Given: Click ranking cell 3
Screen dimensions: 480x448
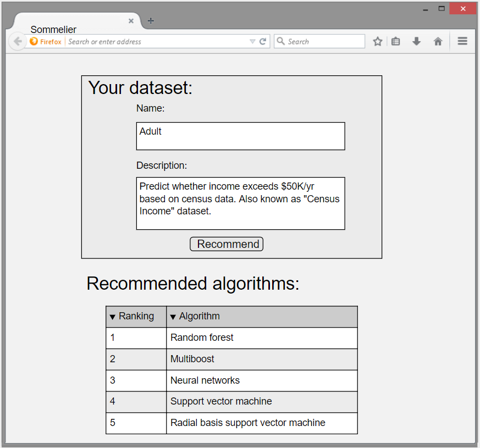Looking at the screenshot, I should [x=136, y=381].
